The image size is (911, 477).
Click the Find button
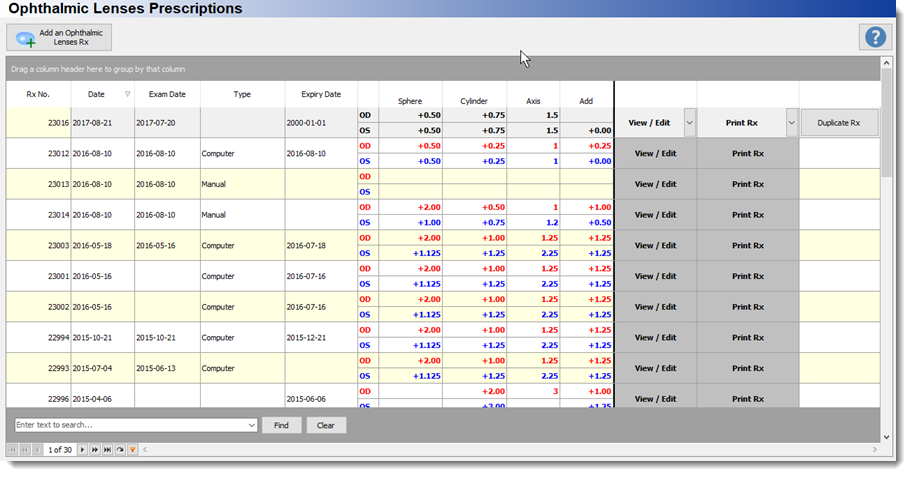(x=281, y=425)
